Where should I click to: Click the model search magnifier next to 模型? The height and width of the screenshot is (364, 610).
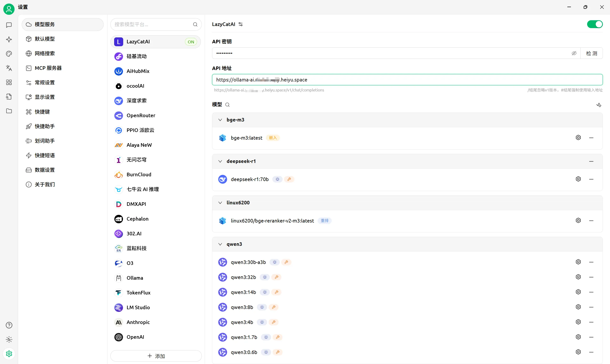227,105
